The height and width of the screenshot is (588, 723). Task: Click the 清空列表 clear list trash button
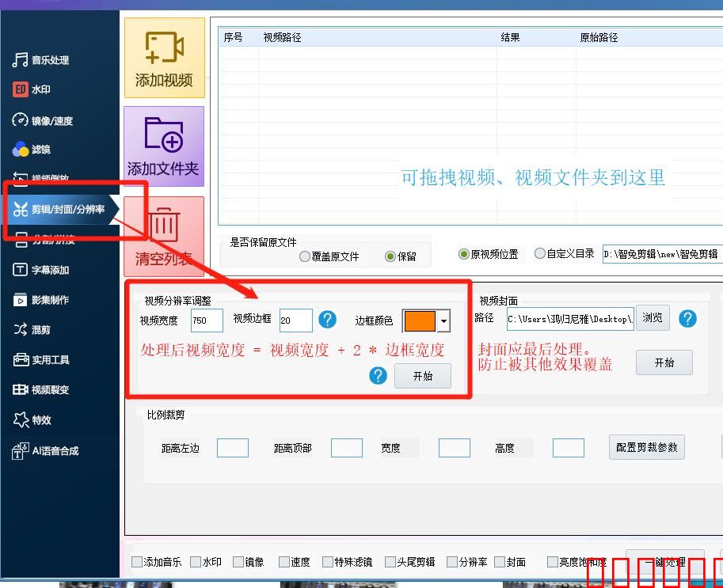[164, 237]
